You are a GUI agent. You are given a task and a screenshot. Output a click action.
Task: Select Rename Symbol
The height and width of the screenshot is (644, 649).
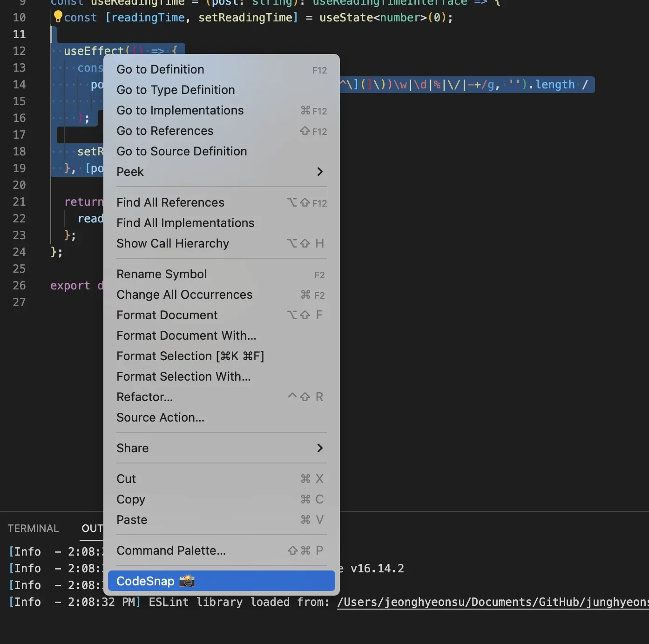162,274
